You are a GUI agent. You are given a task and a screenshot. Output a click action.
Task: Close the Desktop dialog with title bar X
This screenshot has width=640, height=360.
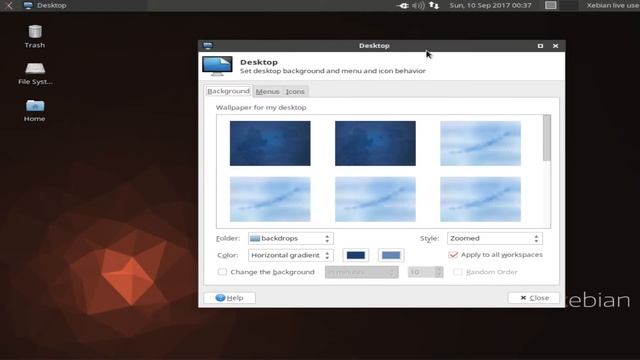point(555,46)
